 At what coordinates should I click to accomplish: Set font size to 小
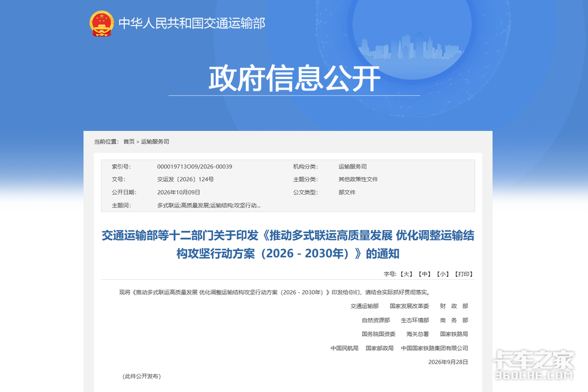pos(443,274)
